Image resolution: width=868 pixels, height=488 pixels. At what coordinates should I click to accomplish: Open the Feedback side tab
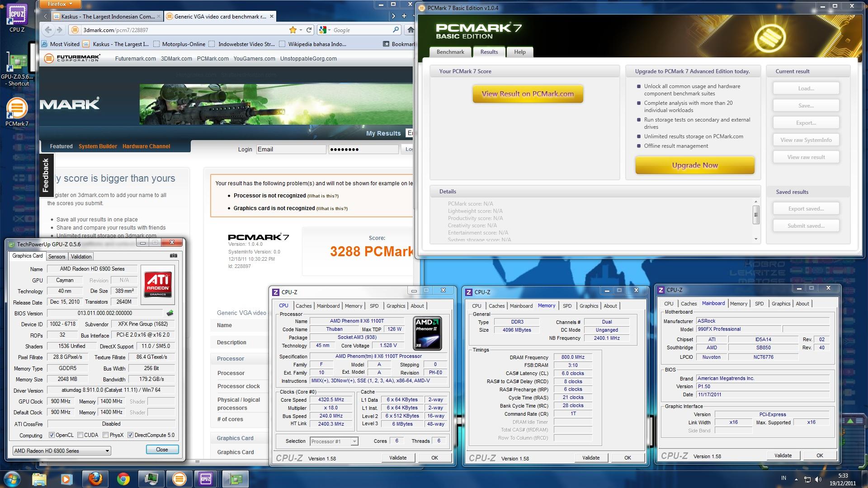tap(46, 176)
